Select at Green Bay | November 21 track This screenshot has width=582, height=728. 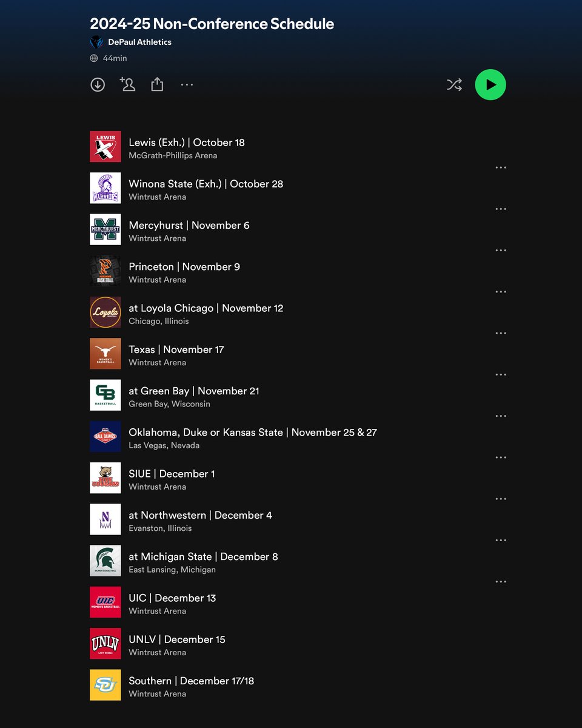coord(194,391)
